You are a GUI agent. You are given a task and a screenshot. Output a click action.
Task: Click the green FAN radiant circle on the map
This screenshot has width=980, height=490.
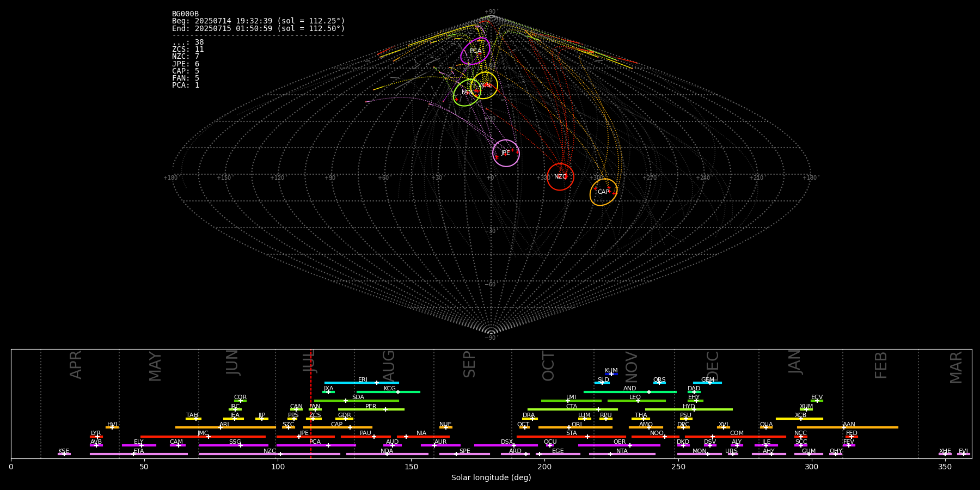pyautogui.click(x=467, y=93)
